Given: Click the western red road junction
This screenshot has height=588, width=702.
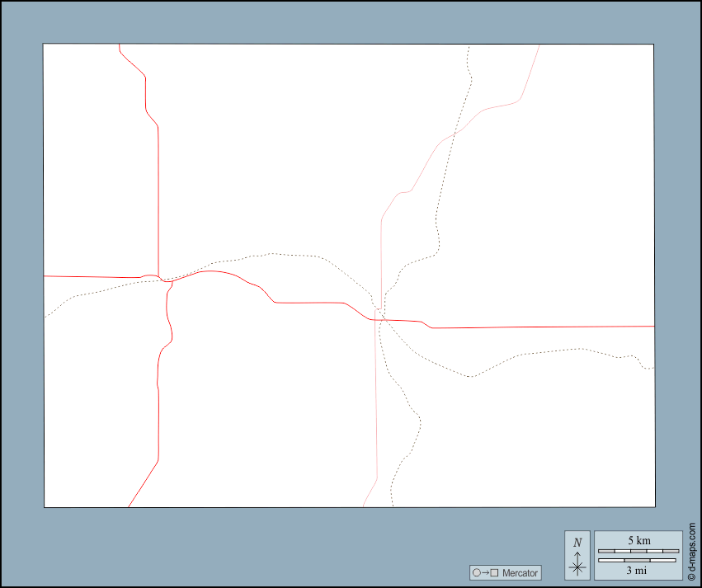Looking at the screenshot, I should pyautogui.click(x=167, y=280).
